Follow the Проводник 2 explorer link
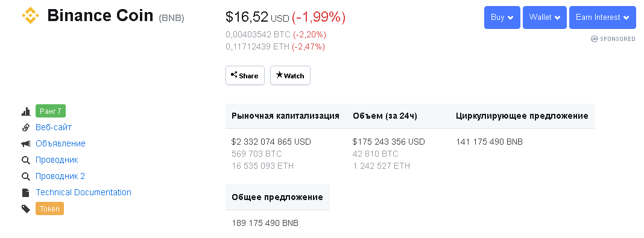The image size is (644, 238). click(x=60, y=176)
